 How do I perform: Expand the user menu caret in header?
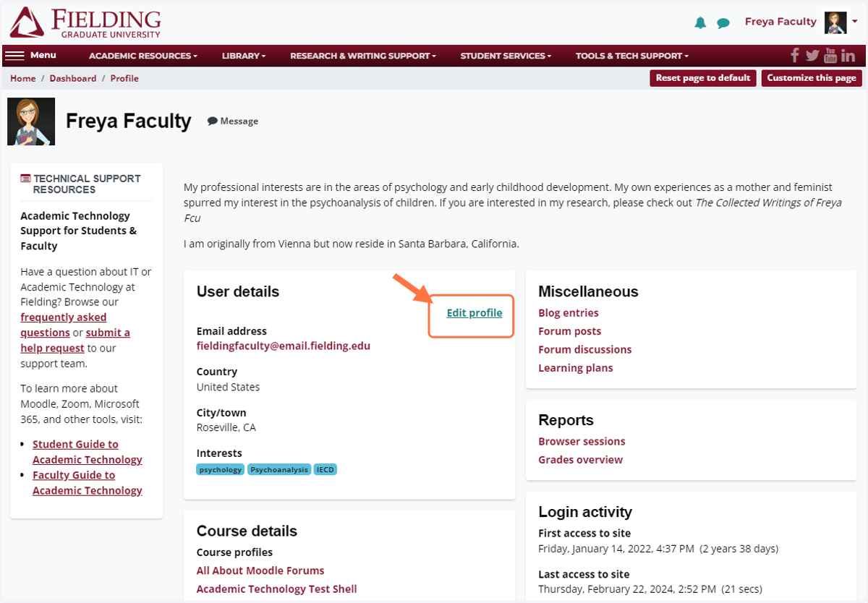(854, 22)
